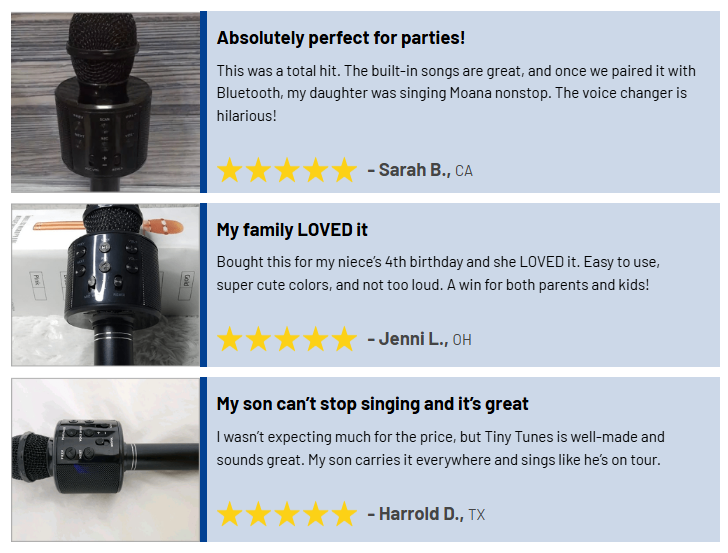Click reviewer name Sarah B.
This screenshot has width=728, height=553.
[414, 170]
